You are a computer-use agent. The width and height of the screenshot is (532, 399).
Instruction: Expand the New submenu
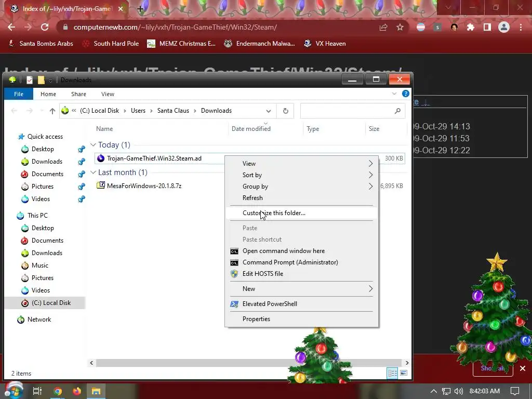point(301,289)
